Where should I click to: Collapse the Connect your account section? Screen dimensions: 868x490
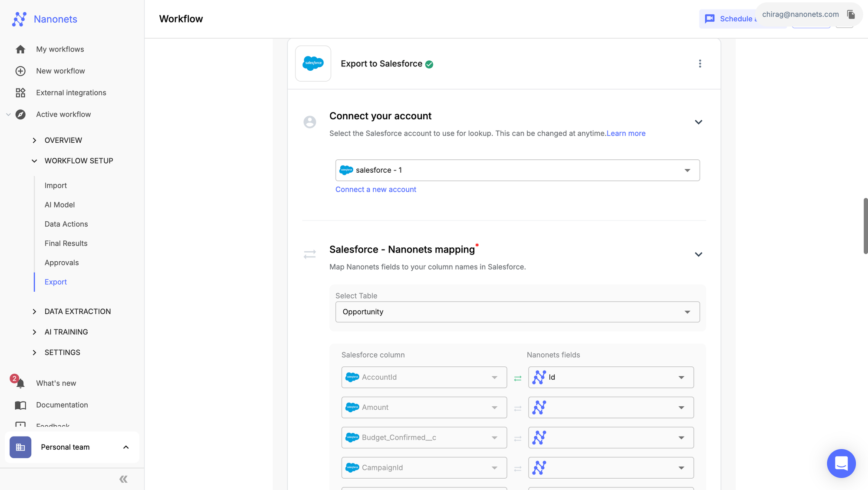(x=698, y=122)
